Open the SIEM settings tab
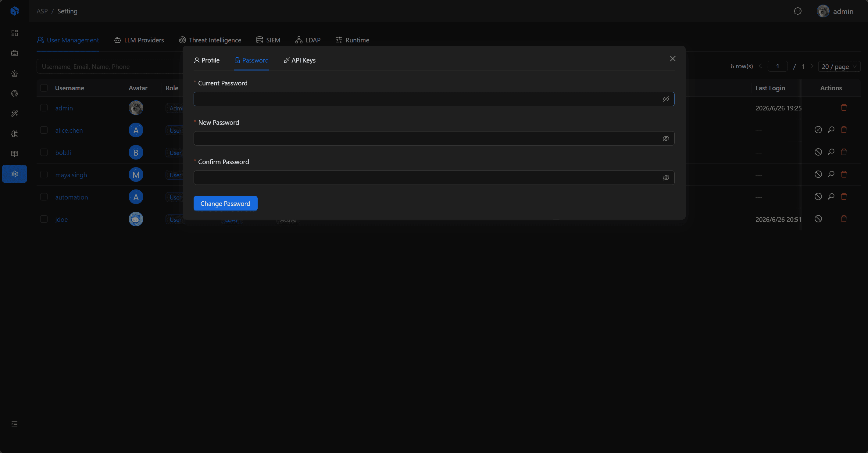Screen dimensions: 868x453 coord(268,40)
